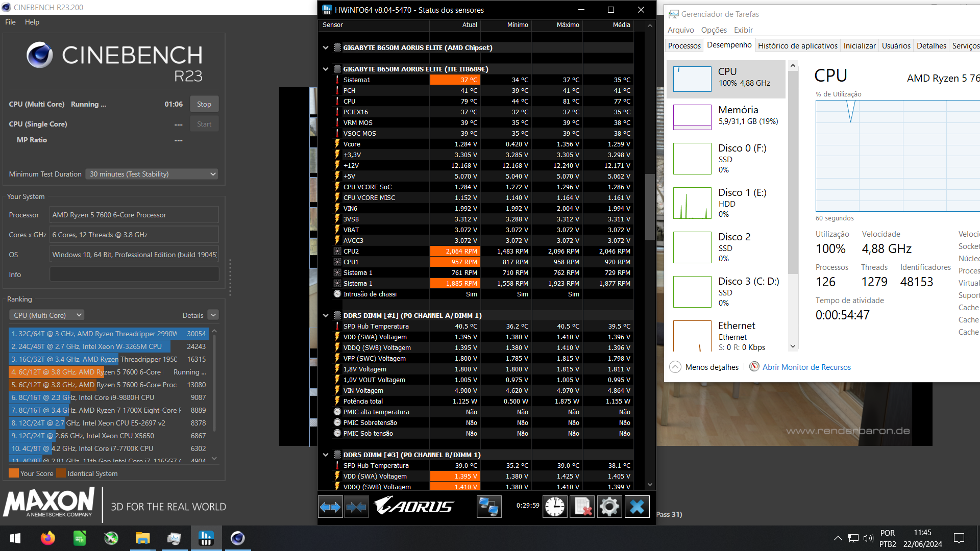Switch to Processos tab

[684, 45]
